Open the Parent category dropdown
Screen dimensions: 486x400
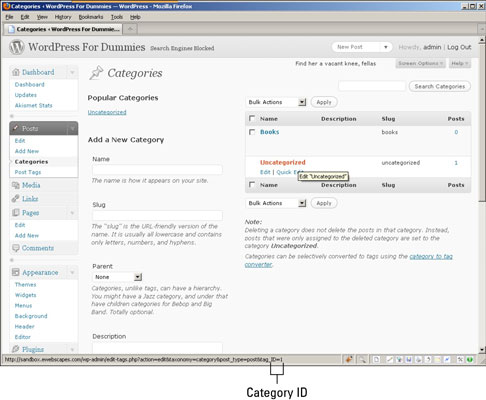point(117,277)
